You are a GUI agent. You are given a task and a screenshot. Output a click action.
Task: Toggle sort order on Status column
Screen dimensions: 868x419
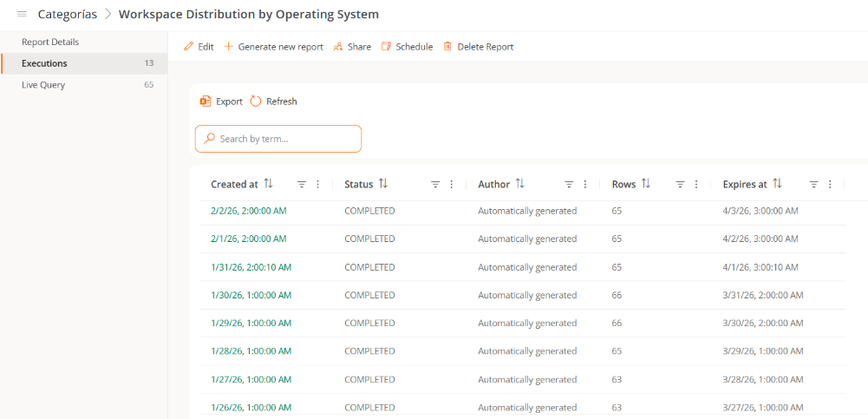click(x=383, y=184)
